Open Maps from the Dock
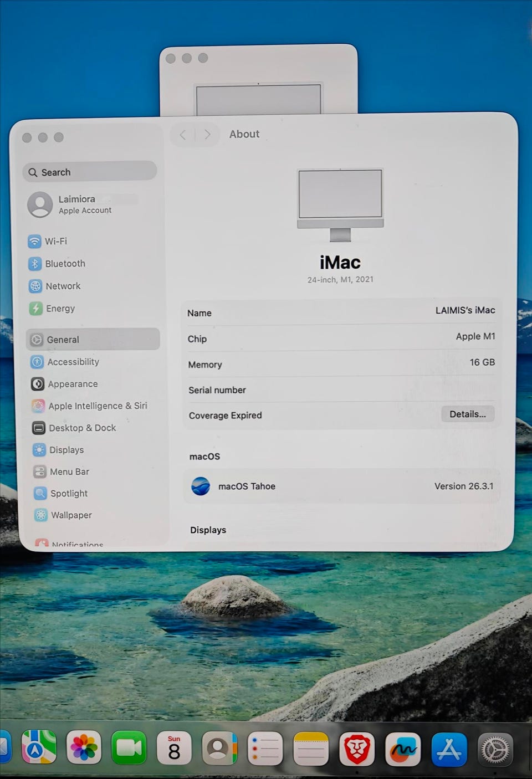This screenshot has height=779, width=532. [39, 747]
